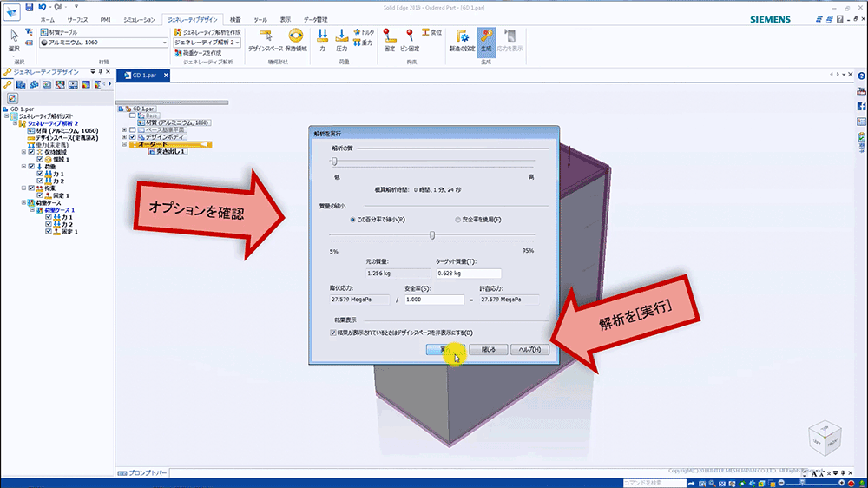
Task: Open the 材質テーブル material table
Action: (59, 32)
